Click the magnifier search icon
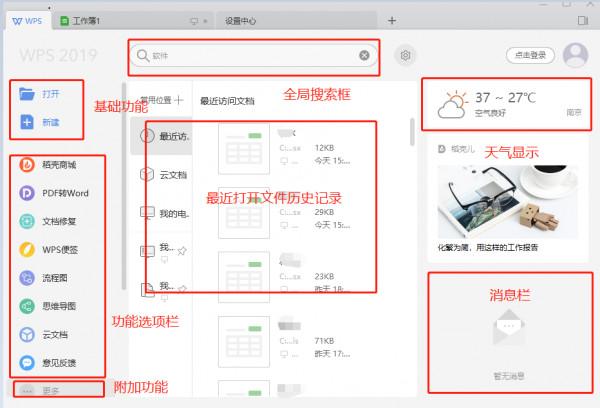The width and height of the screenshot is (600, 408). [x=143, y=55]
